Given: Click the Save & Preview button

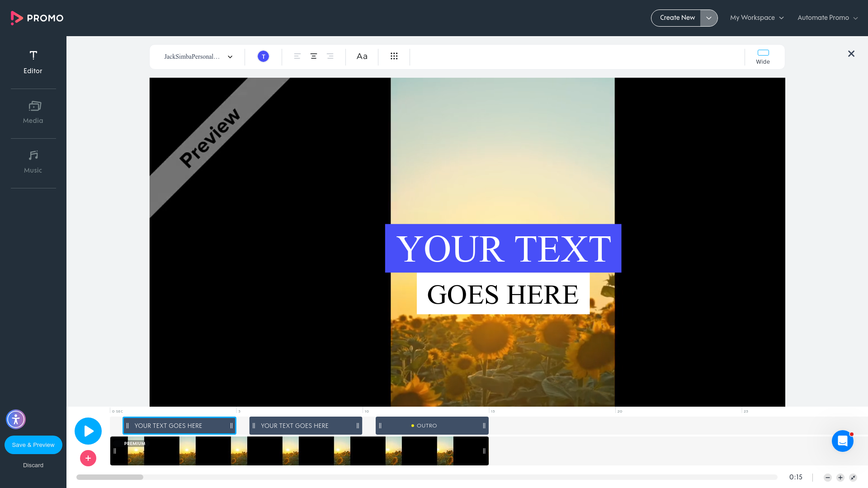Looking at the screenshot, I should coord(33,445).
